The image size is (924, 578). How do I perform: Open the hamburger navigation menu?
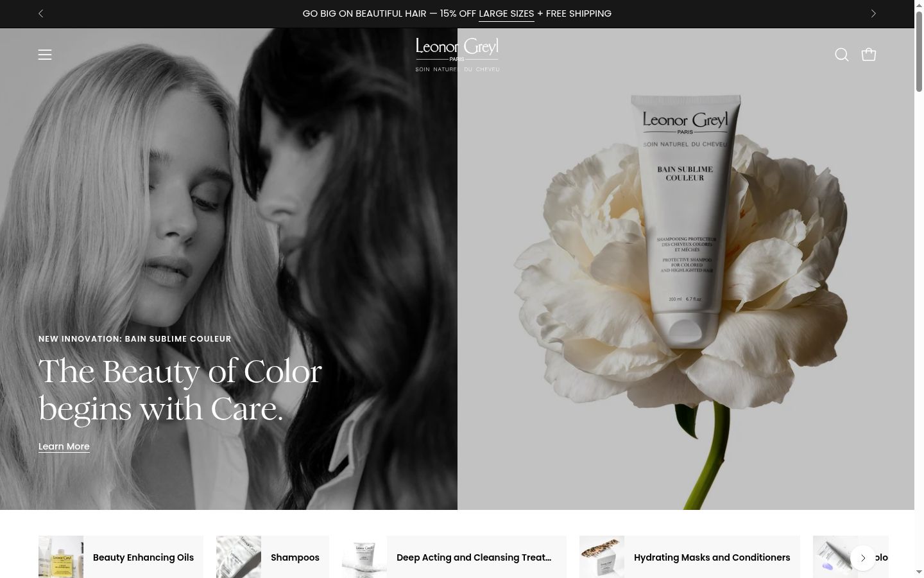45,55
